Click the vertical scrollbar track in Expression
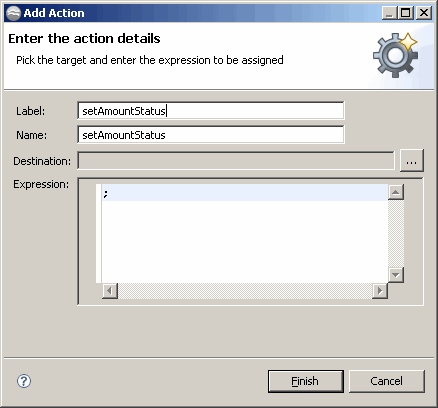The width and height of the screenshot is (438, 408). (396, 234)
